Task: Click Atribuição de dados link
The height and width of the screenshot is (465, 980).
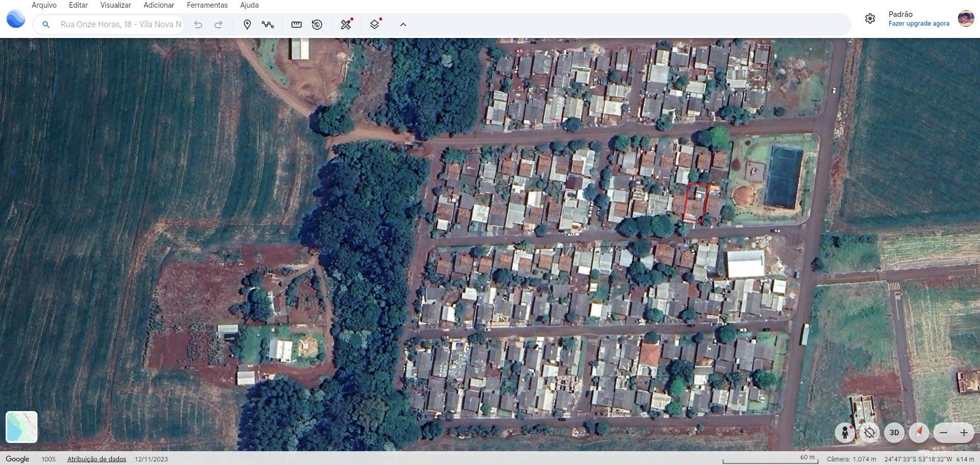Action: 97,459
